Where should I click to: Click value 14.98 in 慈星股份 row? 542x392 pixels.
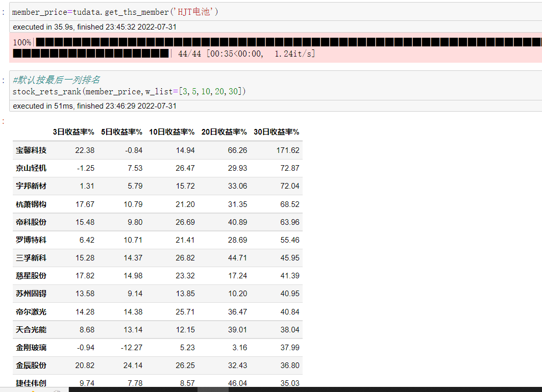click(133, 276)
